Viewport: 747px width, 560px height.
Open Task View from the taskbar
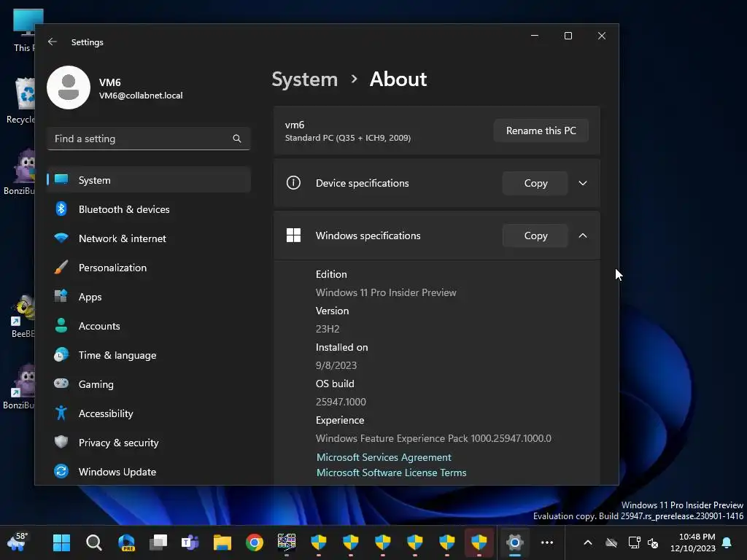[x=158, y=542]
